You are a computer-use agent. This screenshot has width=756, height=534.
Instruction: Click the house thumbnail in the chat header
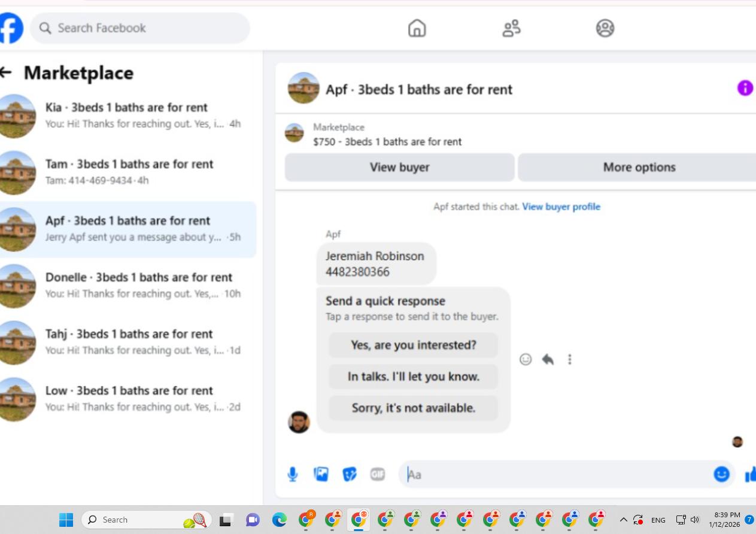click(303, 88)
